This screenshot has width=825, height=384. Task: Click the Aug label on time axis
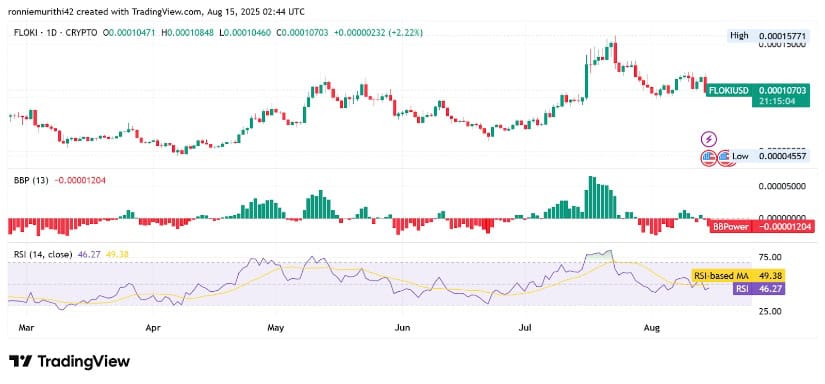pyautogui.click(x=651, y=328)
